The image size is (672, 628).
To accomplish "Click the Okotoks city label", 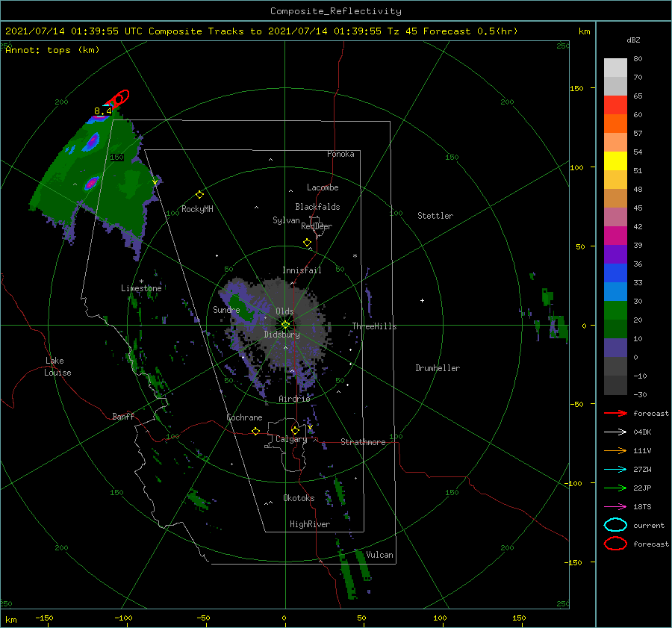I will tap(299, 498).
